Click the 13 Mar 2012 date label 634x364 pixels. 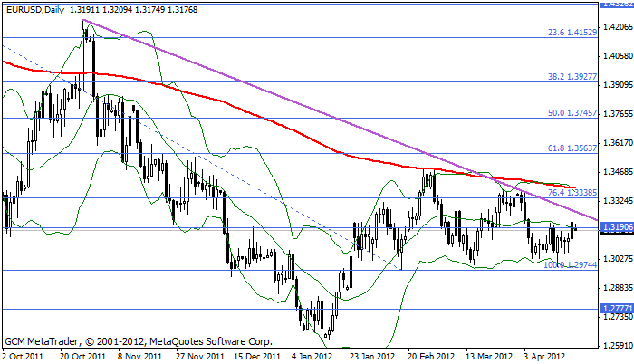489,357
